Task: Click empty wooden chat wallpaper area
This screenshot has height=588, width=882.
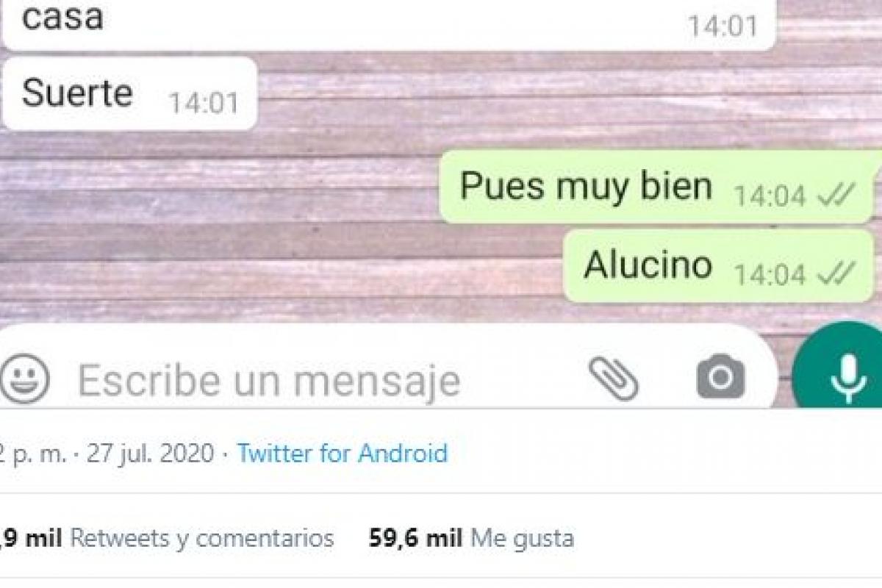Action: (220, 220)
